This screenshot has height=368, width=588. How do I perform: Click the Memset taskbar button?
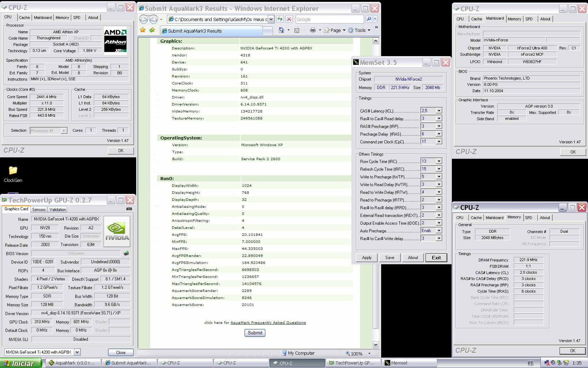coord(409,363)
